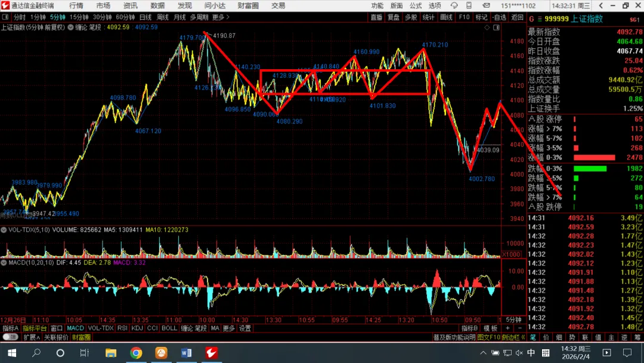
Task: Open the notification center icon
Action: [x=627, y=353]
